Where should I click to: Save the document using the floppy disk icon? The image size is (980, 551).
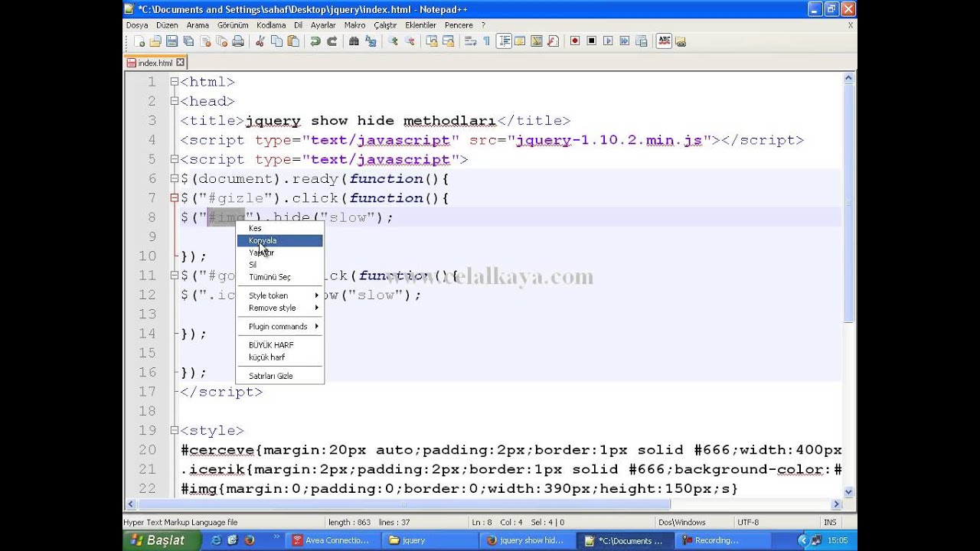pyautogui.click(x=171, y=41)
